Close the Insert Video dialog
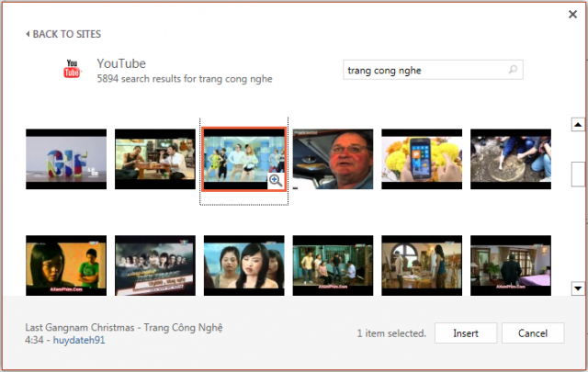This screenshot has width=588, height=372. (x=573, y=14)
